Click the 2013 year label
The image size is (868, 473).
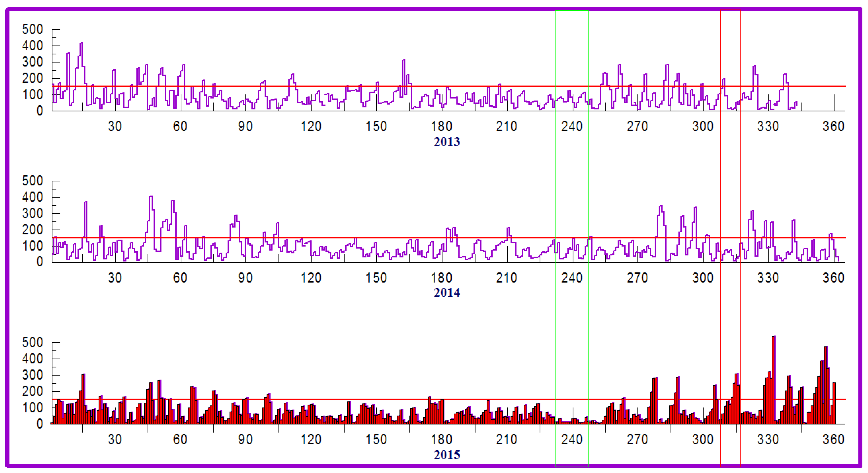tap(446, 142)
